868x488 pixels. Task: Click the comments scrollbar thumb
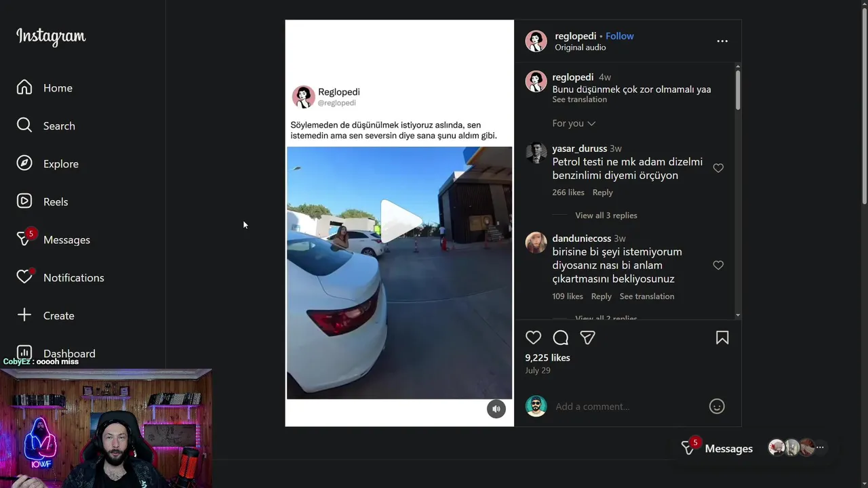click(738, 89)
